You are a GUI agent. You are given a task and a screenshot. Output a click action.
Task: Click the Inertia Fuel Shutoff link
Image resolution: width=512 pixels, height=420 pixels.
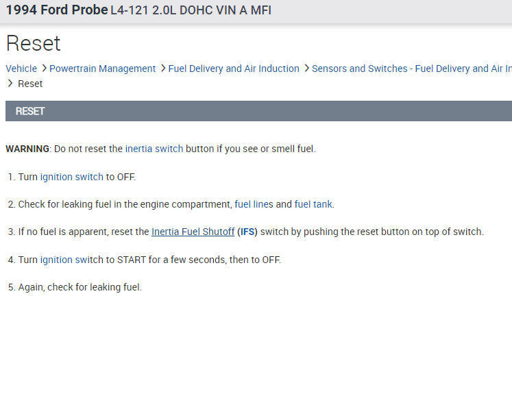193,232
